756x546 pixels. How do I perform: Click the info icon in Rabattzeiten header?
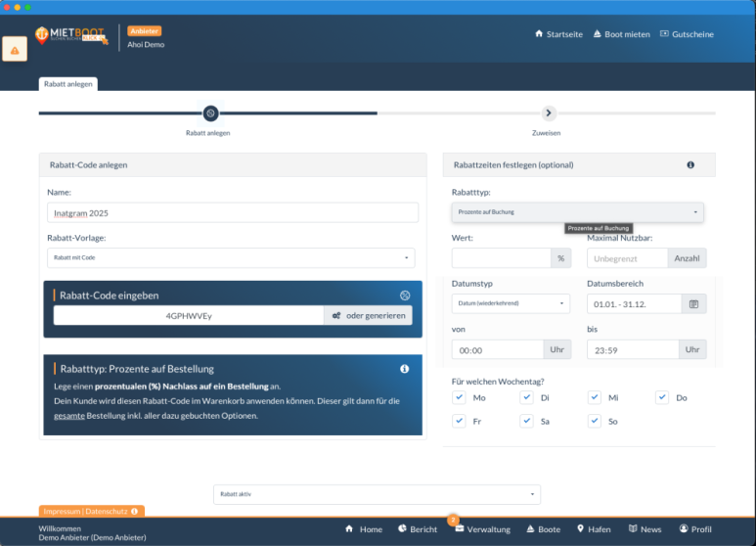click(690, 165)
